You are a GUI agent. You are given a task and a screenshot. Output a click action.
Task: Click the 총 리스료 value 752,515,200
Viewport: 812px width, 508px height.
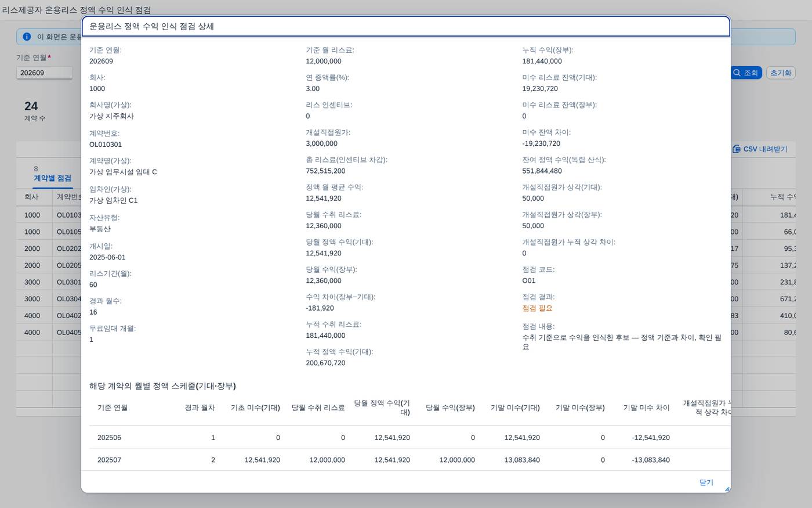(x=325, y=171)
